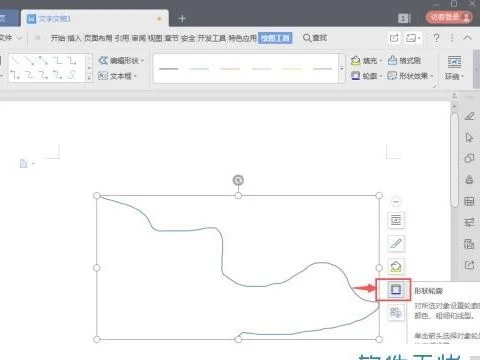Screen dimensions: 480x360
Task: Open the help question mark icon
Action: (x=436, y=38)
